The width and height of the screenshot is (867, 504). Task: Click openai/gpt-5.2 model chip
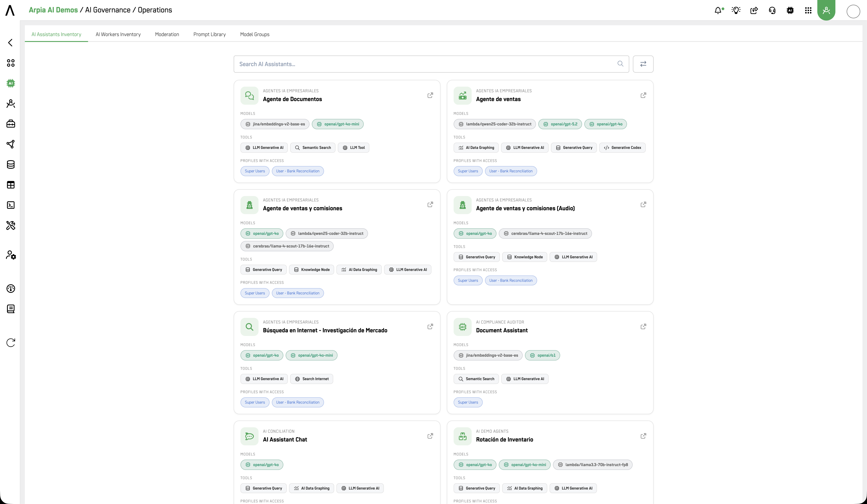pos(560,124)
